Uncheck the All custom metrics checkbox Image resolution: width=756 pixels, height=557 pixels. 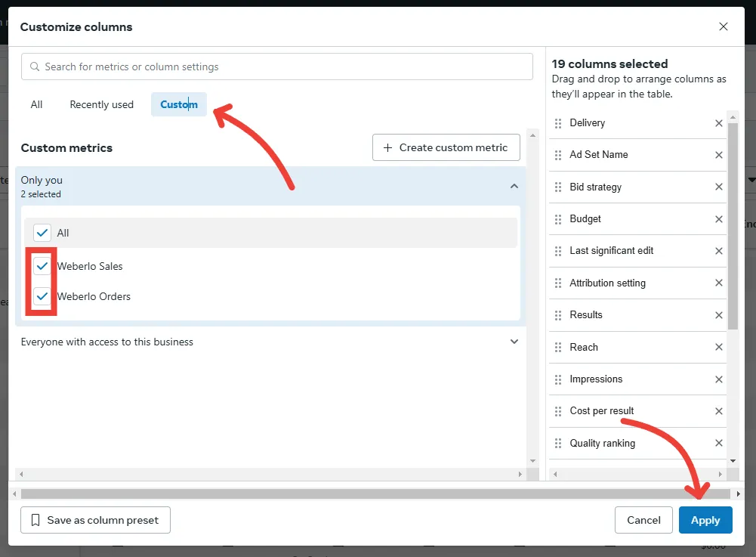(x=42, y=233)
